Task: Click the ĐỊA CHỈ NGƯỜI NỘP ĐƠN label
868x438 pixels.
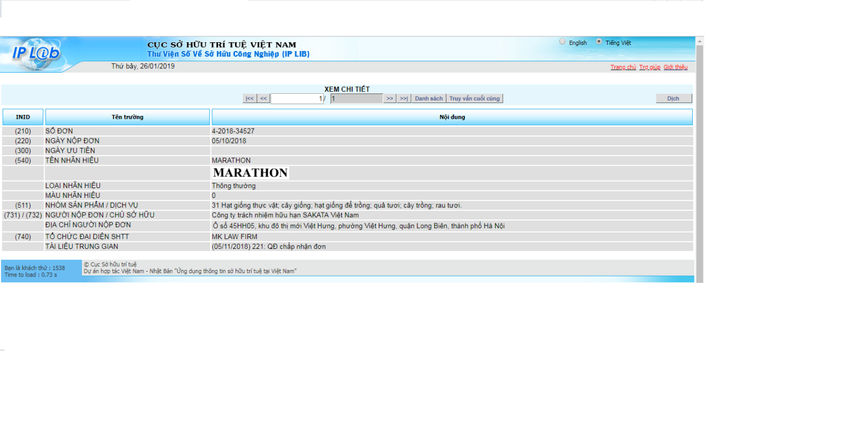Action: 88,225
